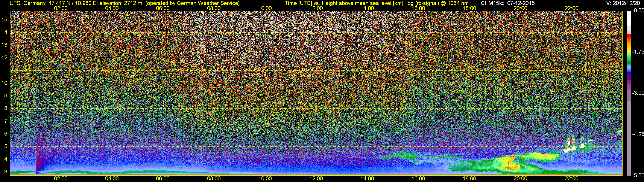Viewport: 644px width, 182px height.
Task: Click the 16:00 label on upper time axis
Action: coord(418,8)
